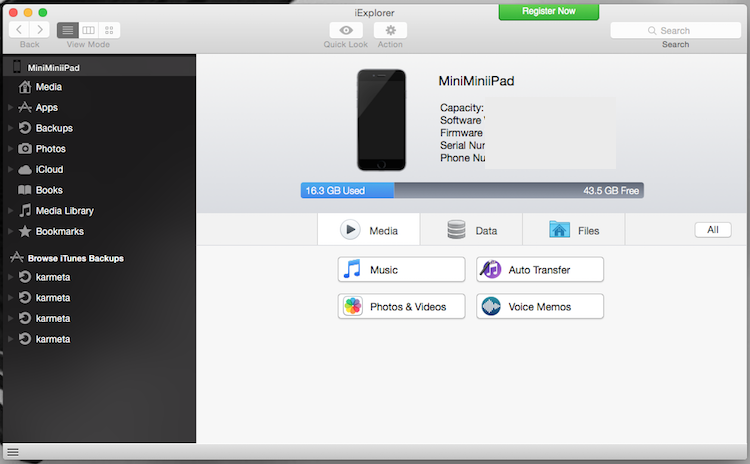Open Auto Transfer

pos(540,269)
